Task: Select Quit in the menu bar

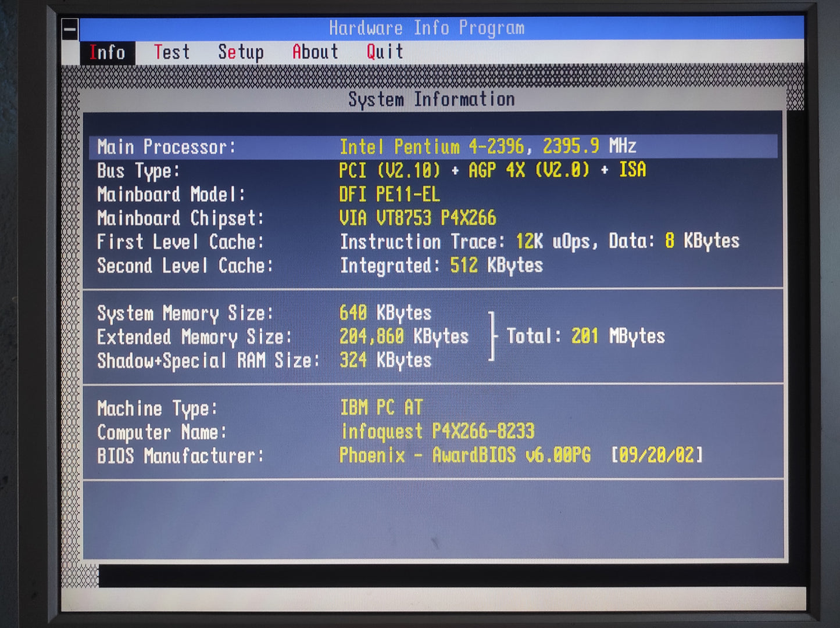Action: (x=384, y=52)
